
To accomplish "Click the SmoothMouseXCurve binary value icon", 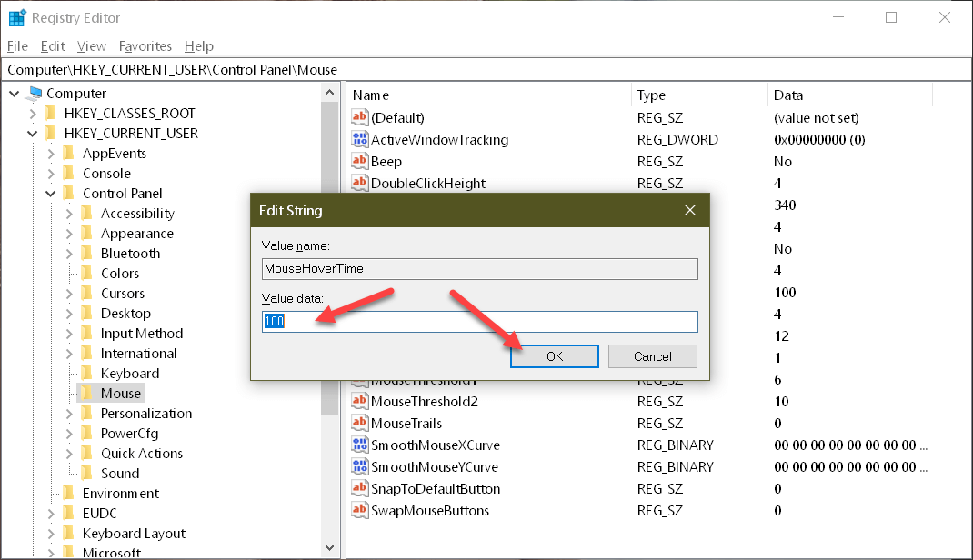I will [x=360, y=444].
